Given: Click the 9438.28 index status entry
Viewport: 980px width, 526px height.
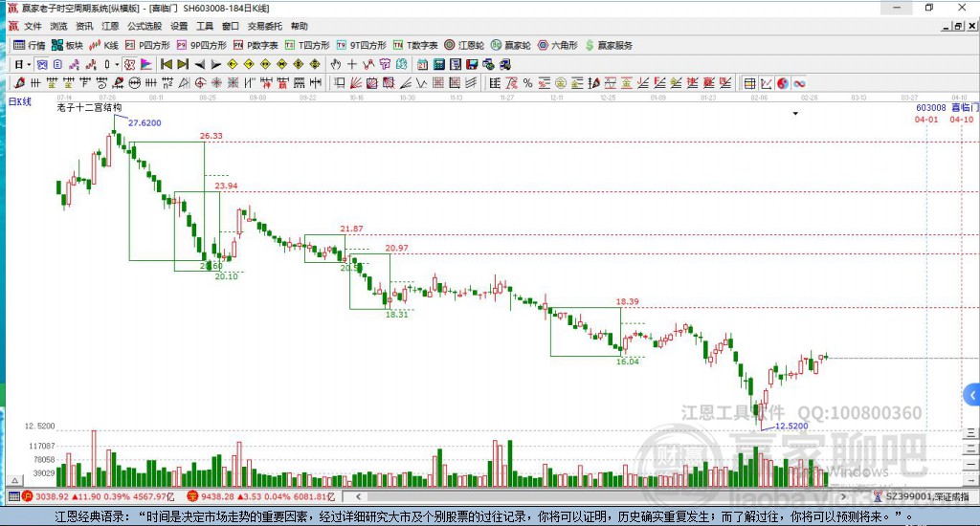Looking at the screenshot, I should click(x=261, y=496).
